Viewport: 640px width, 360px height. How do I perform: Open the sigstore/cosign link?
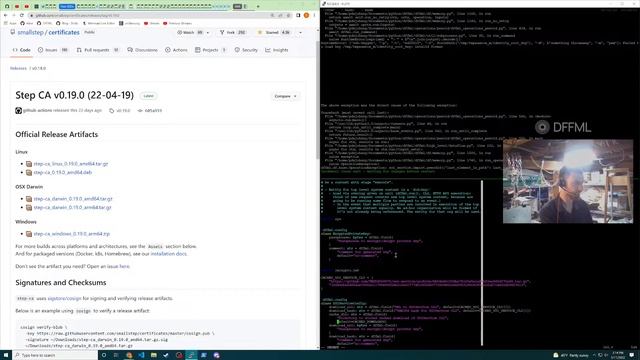click(x=64, y=298)
